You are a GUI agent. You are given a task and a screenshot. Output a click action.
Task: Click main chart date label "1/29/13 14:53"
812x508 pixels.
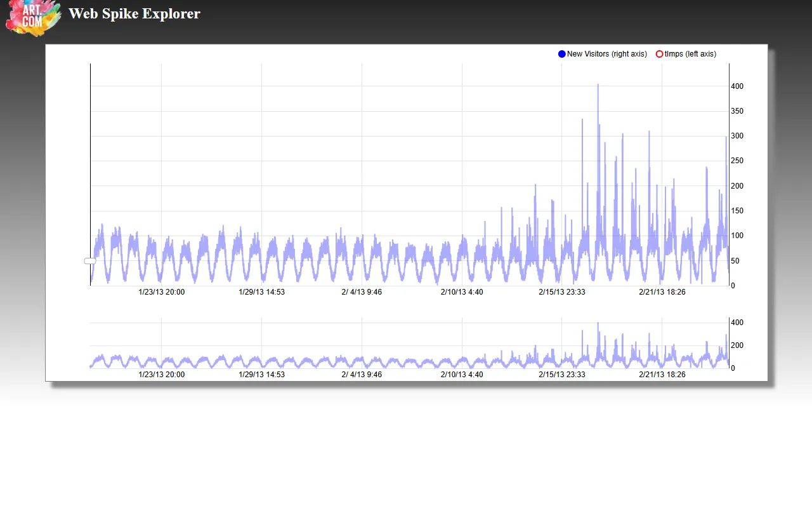[261, 292]
